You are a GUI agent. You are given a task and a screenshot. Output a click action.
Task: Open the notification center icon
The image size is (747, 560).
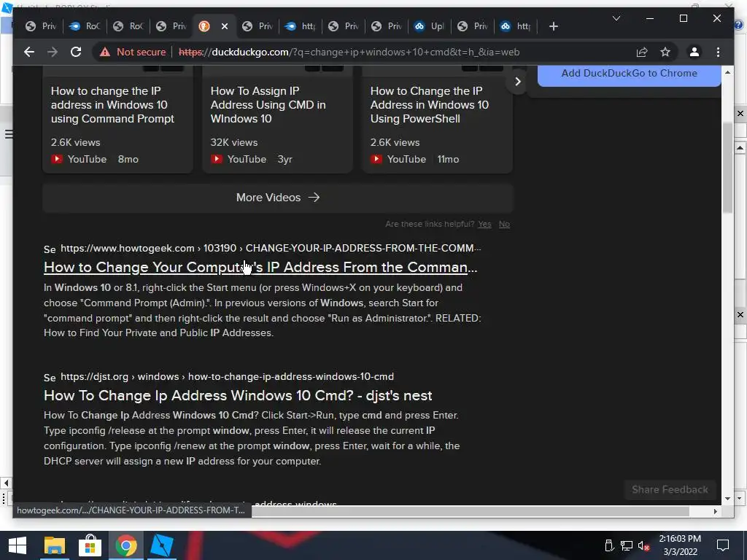(723, 545)
